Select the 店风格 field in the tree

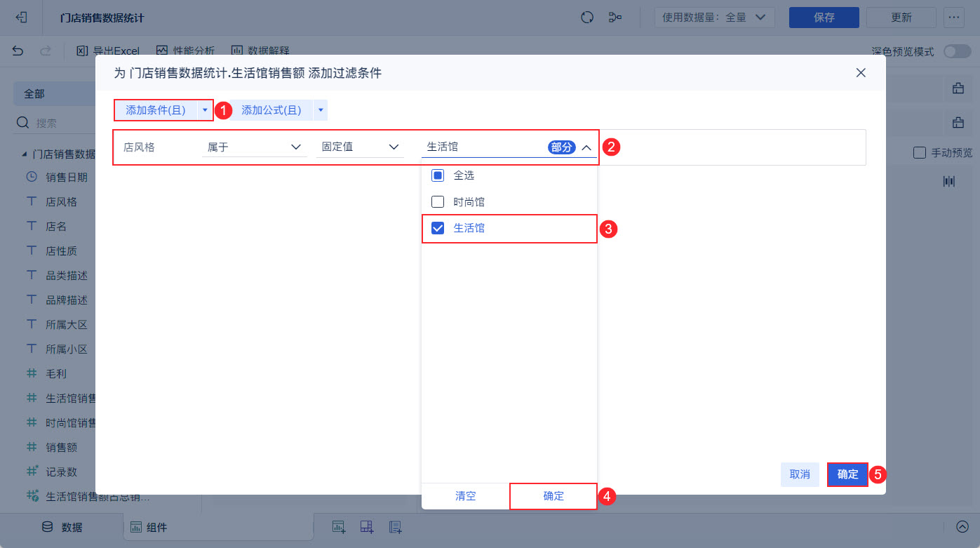(x=62, y=202)
